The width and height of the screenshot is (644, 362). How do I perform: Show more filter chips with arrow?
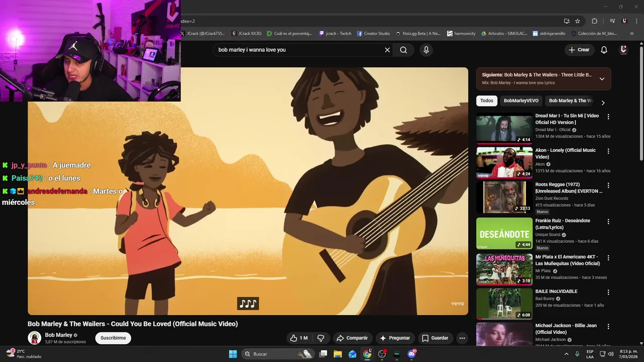603,103
